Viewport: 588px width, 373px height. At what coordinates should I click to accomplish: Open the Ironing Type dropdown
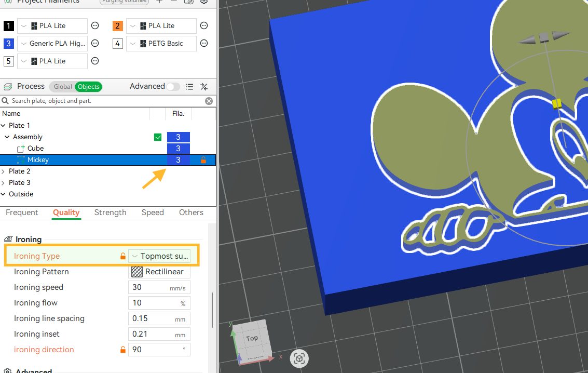(x=159, y=256)
